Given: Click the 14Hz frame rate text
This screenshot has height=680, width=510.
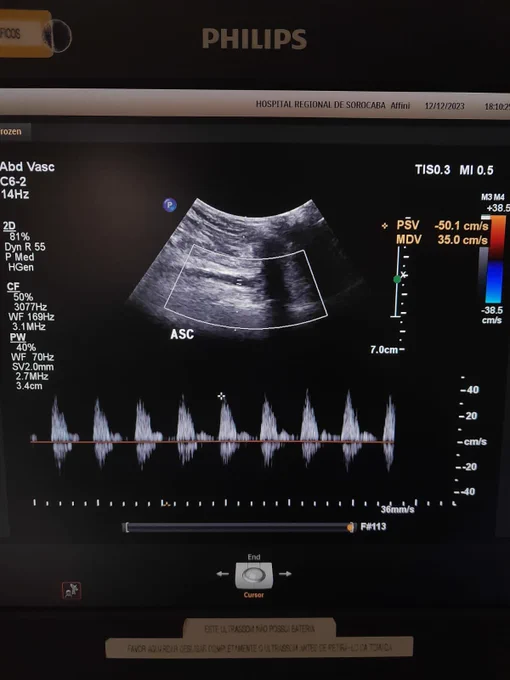Looking at the screenshot, I should (15, 194).
